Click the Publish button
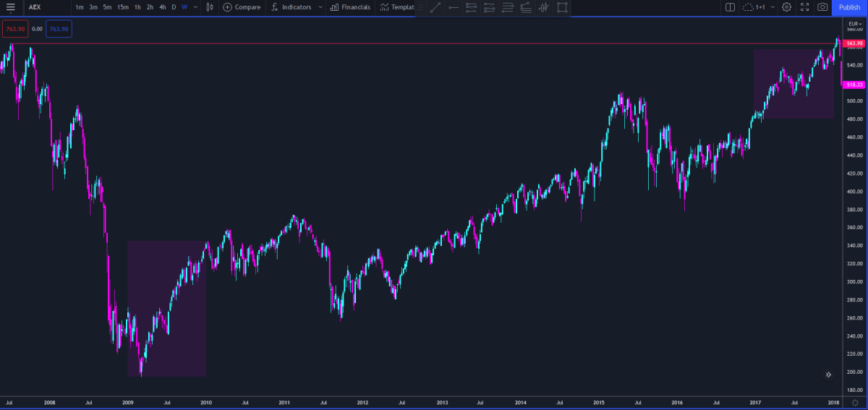868x410 pixels. coord(849,7)
